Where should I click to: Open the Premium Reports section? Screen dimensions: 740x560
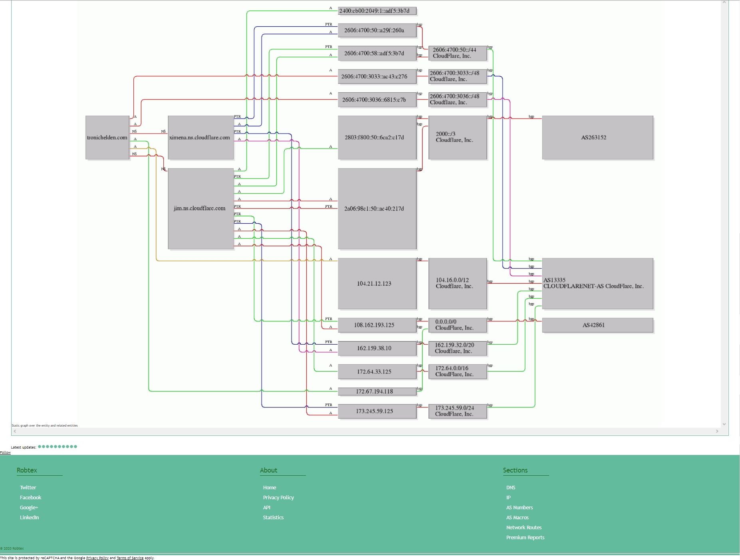[525, 538]
